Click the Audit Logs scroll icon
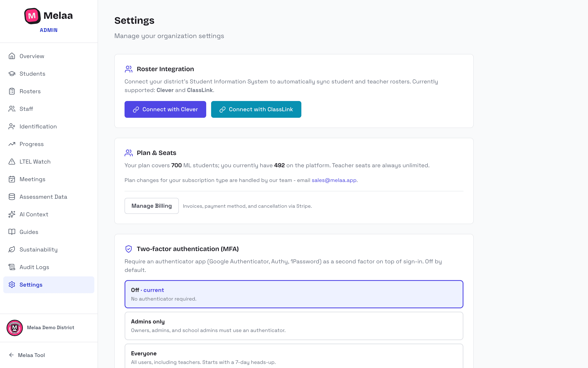This screenshot has height=368, width=588. point(12,267)
